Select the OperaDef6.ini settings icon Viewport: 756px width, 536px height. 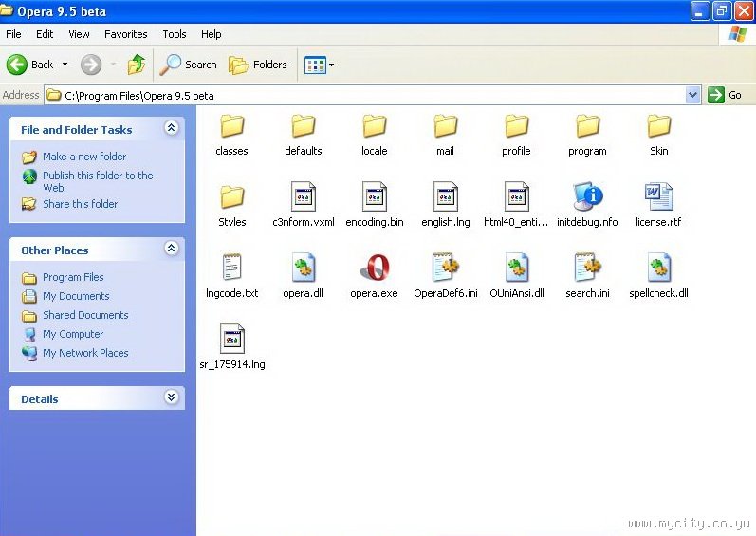click(x=446, y=267)
